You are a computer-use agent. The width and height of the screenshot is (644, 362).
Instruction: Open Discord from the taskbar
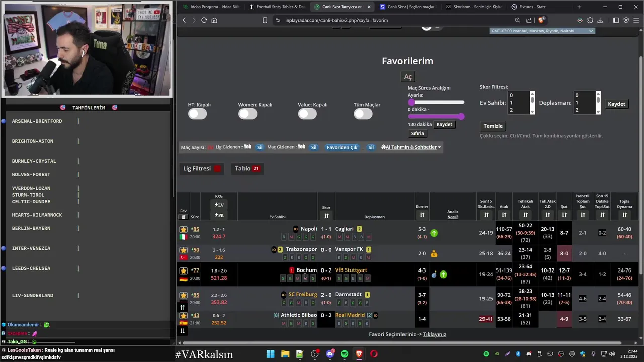click(330, 354)
